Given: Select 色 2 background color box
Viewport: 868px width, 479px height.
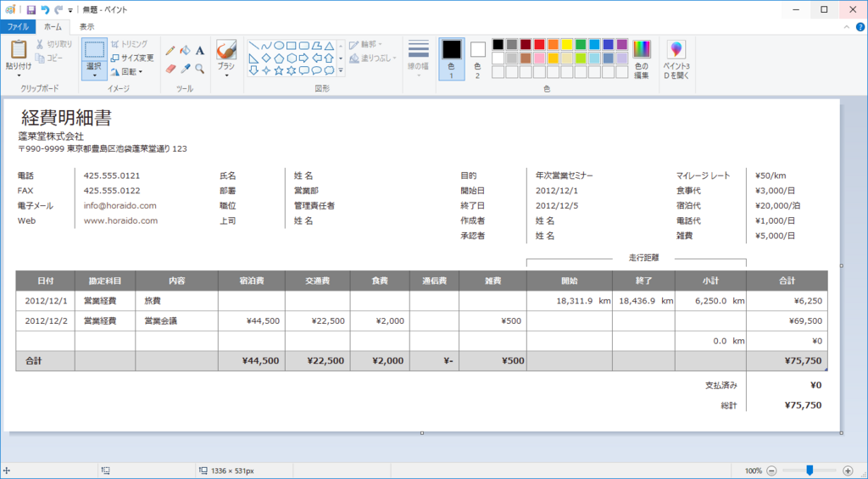Looking at the screenshot, I should (478, 59).
